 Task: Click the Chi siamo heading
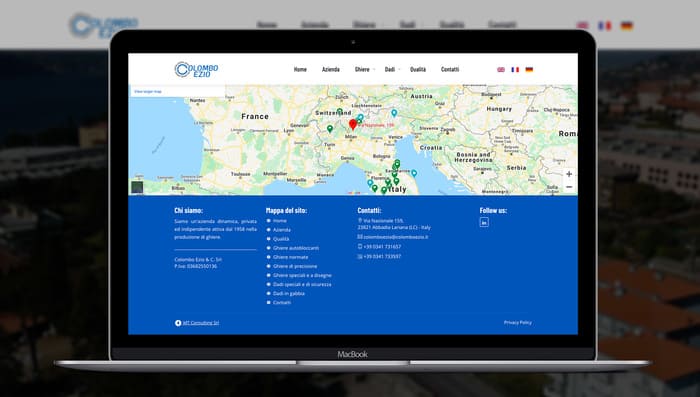[x=188, y=210]
